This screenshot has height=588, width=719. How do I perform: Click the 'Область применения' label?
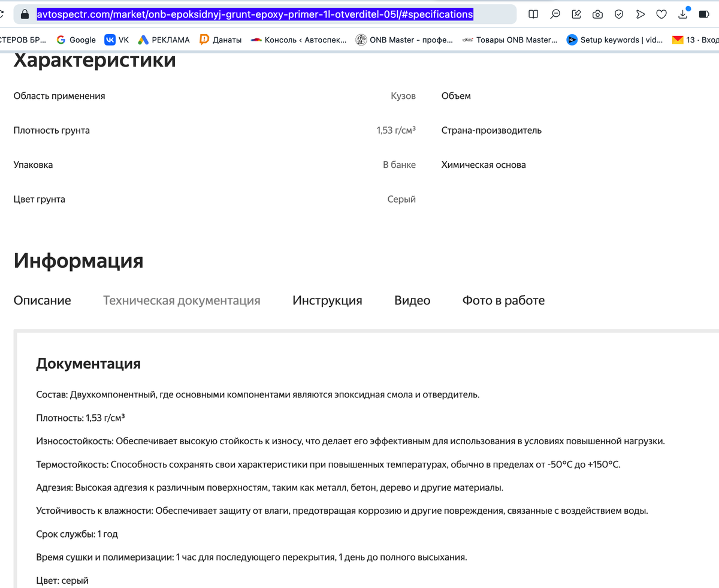point(59,96)
